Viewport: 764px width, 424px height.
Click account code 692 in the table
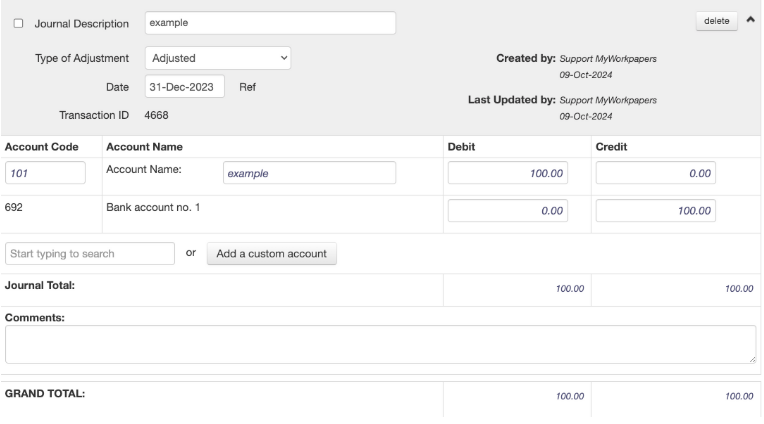[14, 207]
